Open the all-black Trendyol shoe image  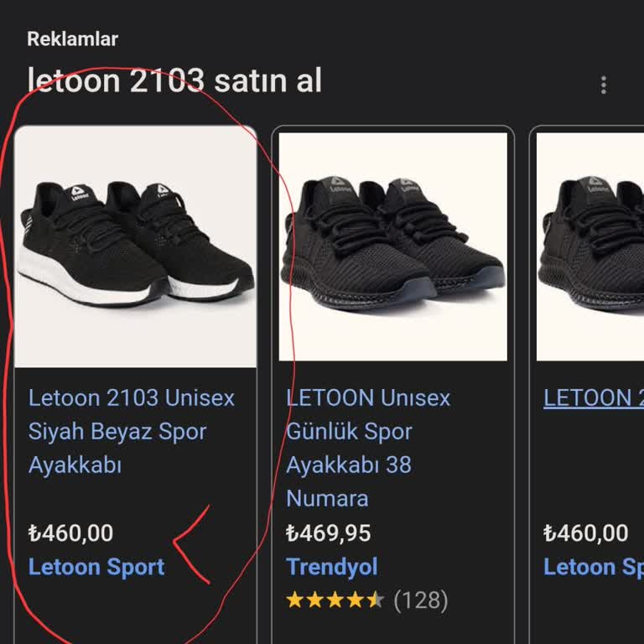coord(393,246)
